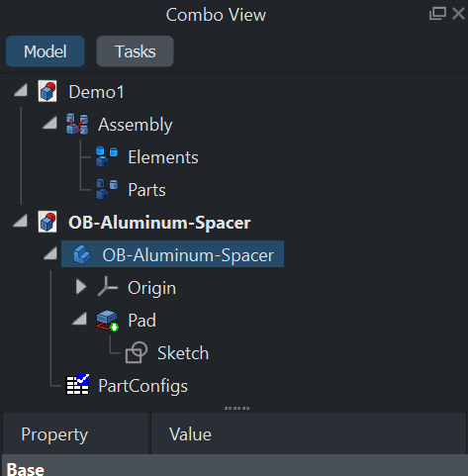Expand the Origin node

click(81, 287)
